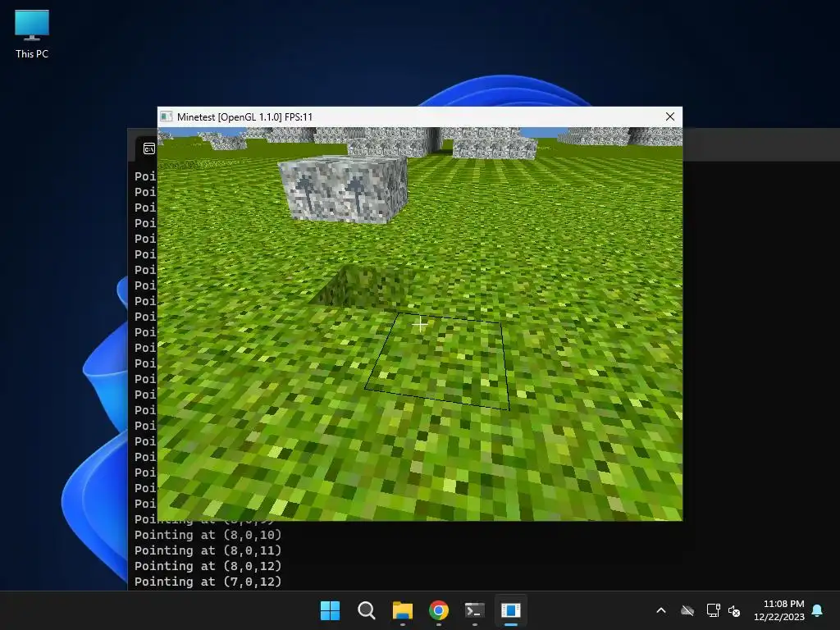Show hidden system tray icons

[x=661, y=610]
